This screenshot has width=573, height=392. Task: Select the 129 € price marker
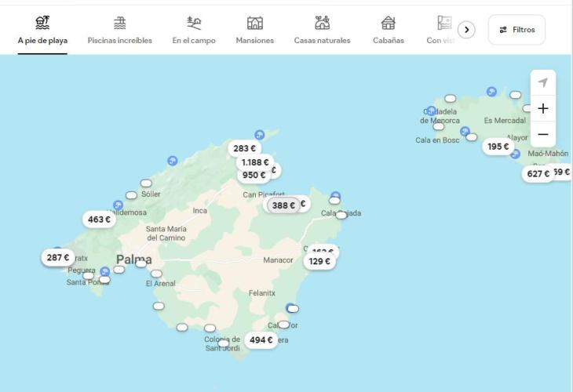tap(319, 261)
